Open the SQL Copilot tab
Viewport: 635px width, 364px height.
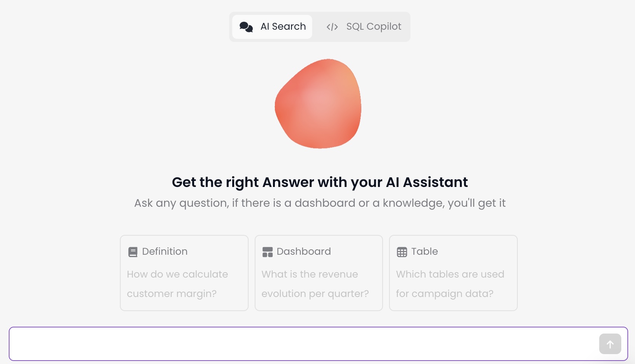[x=364, y=27]
